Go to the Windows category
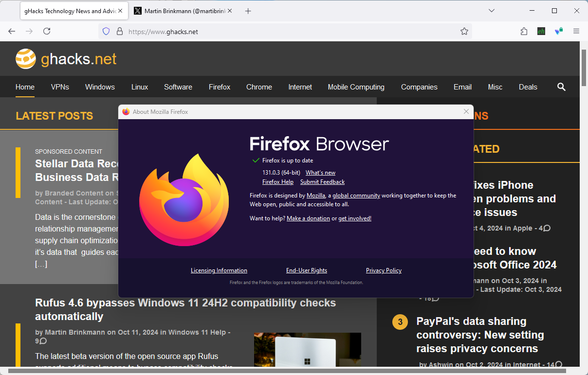588x375 pixels. tap(100, 87)
